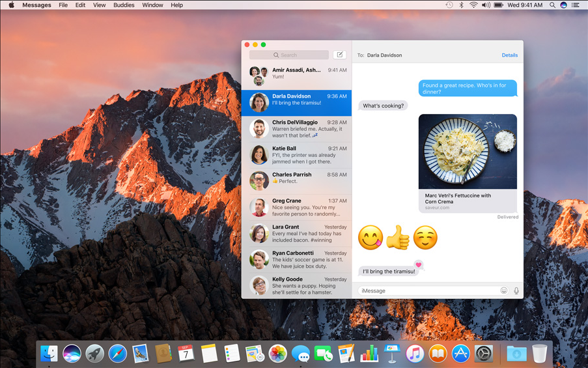Select Charles Parrish conversation

click(297, 181)
